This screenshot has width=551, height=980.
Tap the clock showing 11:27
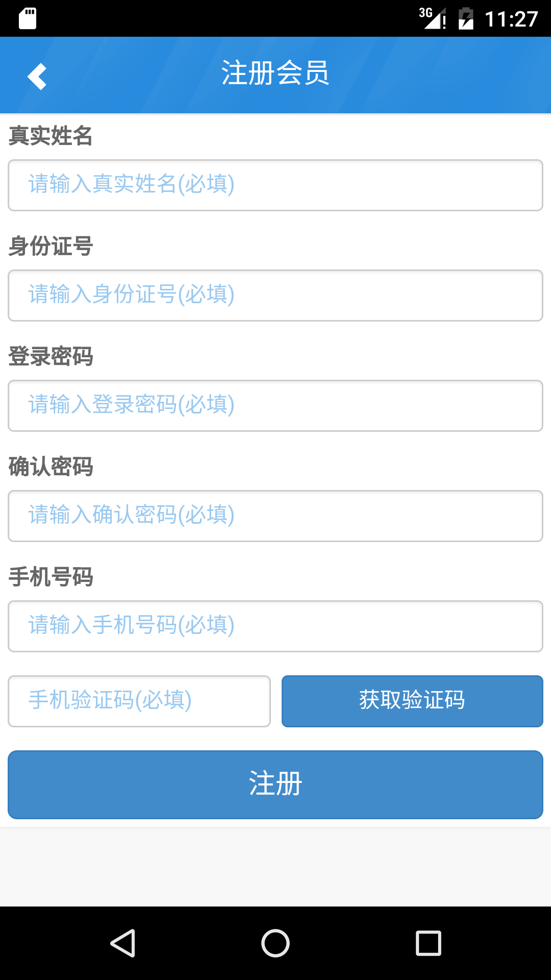tap(511, 19)
